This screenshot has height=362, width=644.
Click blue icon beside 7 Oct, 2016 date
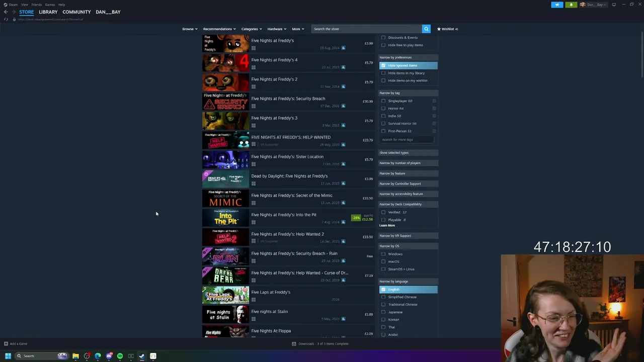click(343, 164)
